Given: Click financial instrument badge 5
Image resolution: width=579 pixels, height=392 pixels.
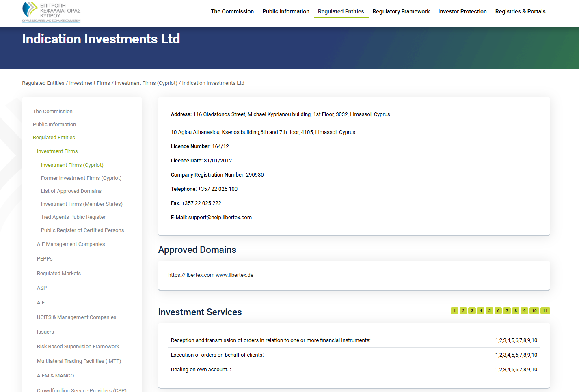Looking at the screenshot, I should (490, 311).
